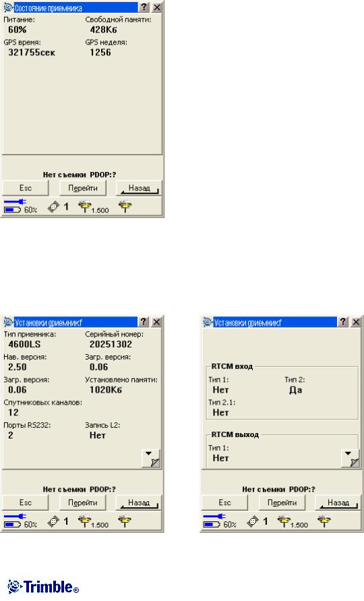Open help (?) in the 4600LS settings window
The height and width of the screenshot is (601, 364).
point(144,322)
